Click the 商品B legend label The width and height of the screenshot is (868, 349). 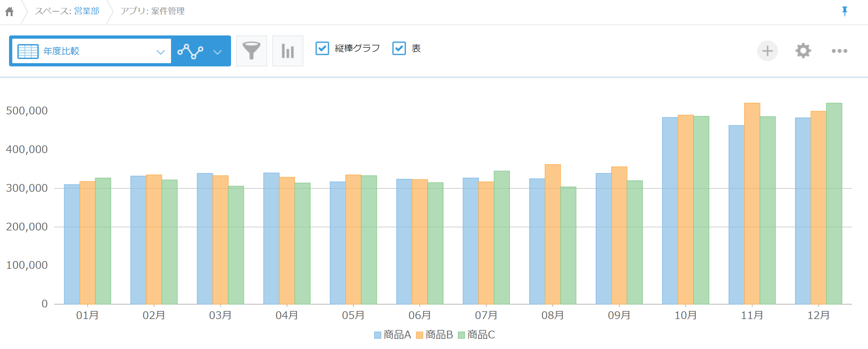tap(439, 335)
